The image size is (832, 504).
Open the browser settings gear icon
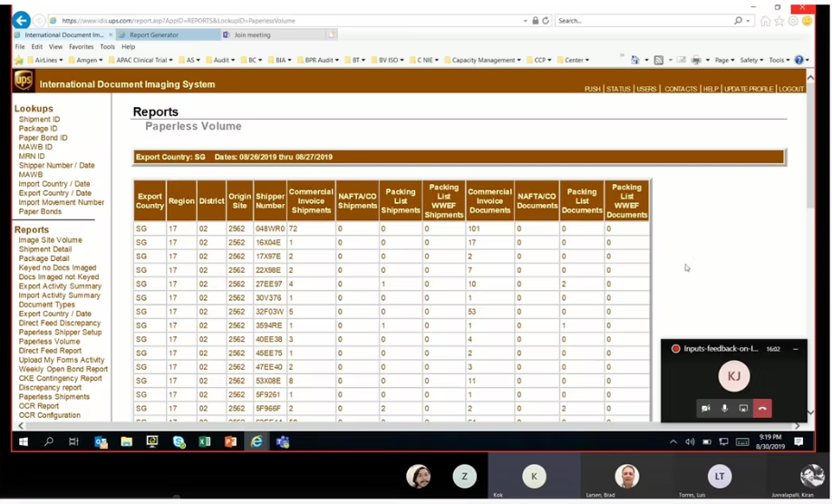coord(793,21)
